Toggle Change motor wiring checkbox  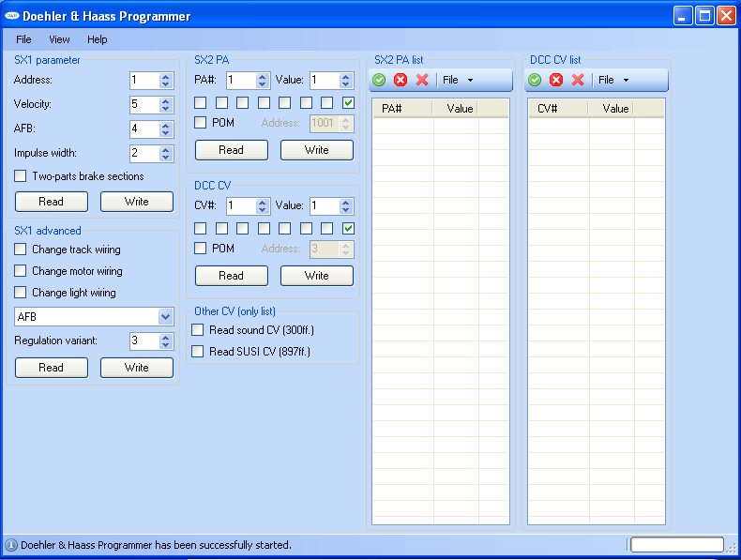point(21,271)
